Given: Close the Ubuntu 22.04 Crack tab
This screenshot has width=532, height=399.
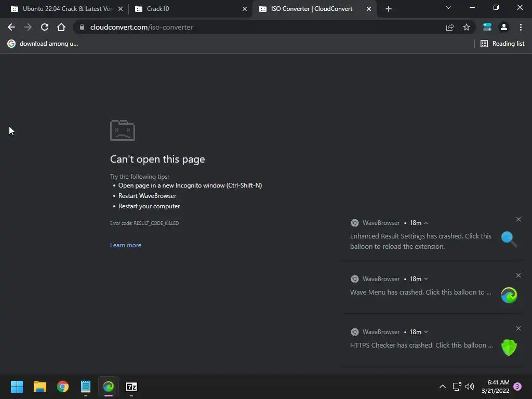Looking at the screenshot, I should pyautogui.click(x=121, y=9).
